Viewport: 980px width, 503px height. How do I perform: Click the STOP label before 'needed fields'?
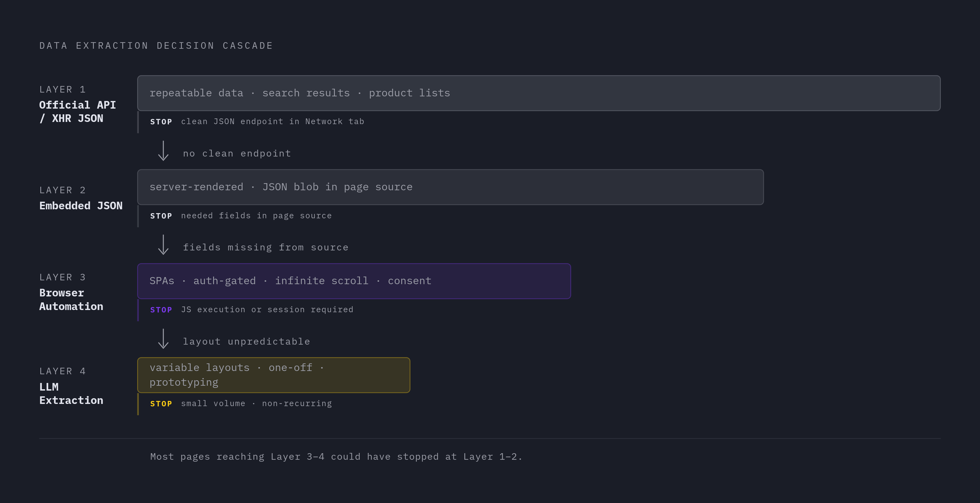click(161, 216)
